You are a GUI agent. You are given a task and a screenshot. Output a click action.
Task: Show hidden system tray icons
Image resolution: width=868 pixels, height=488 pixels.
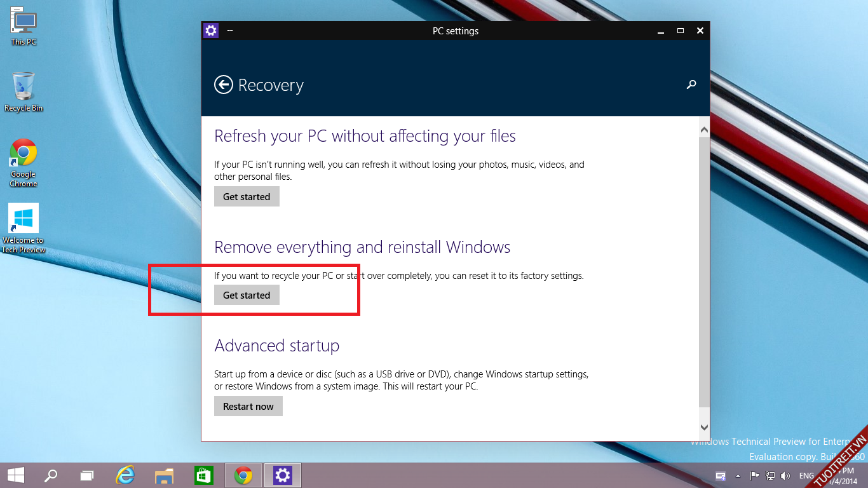tap(738, 475)
